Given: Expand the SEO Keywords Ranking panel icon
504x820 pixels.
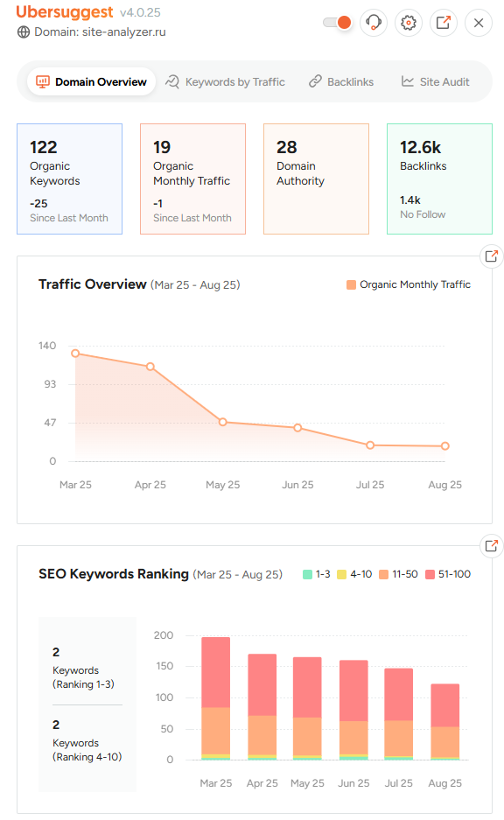Looking at the screenshot, I should (x=491, y=545).
